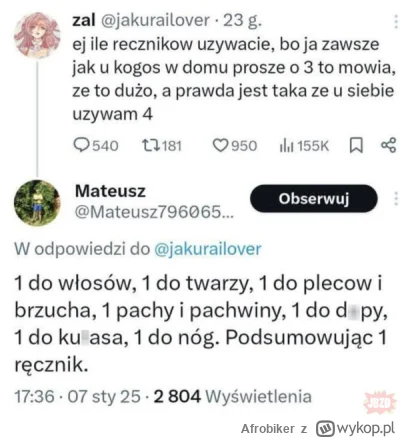The height and width of the screenshot is (438, 400).
Task: Click the Mateusz display name
Action: (110, 191)
